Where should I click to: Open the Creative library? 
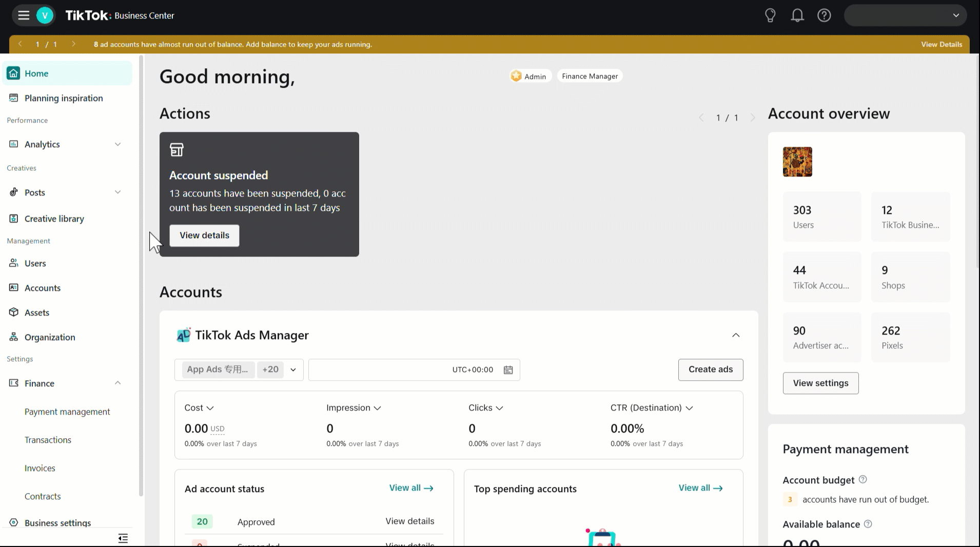click(54, 218)
